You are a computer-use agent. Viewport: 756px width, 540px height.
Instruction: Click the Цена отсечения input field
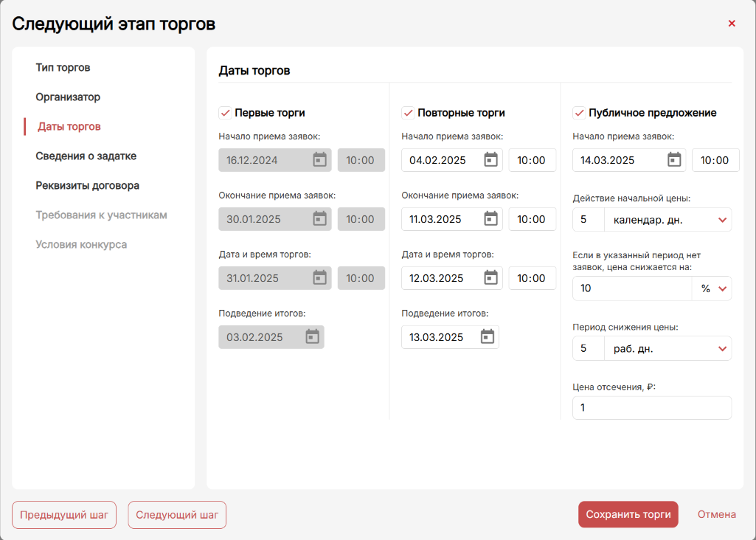[x=652, y=408]
